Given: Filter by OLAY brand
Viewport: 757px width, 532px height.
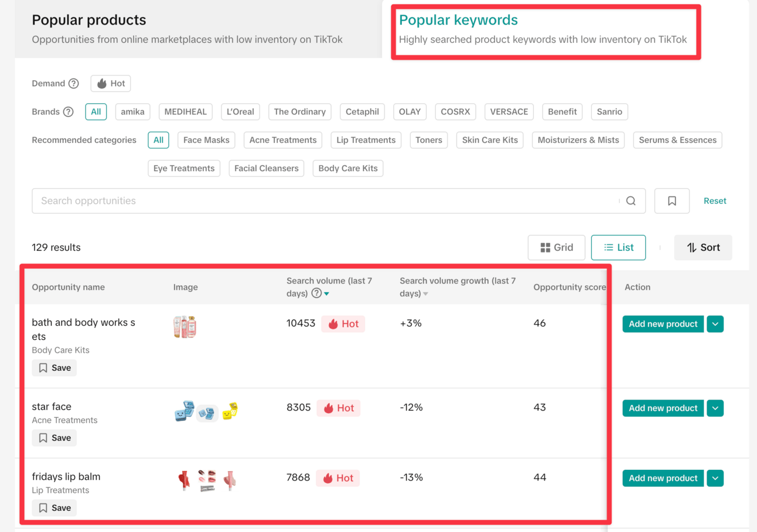Looking at the screenshot, I should click(x=410, y=111).
